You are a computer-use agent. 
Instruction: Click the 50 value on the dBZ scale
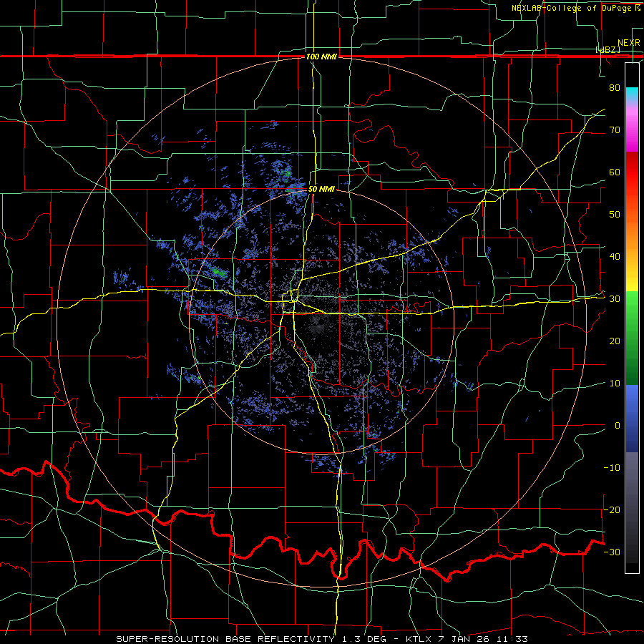click(615, 215)
